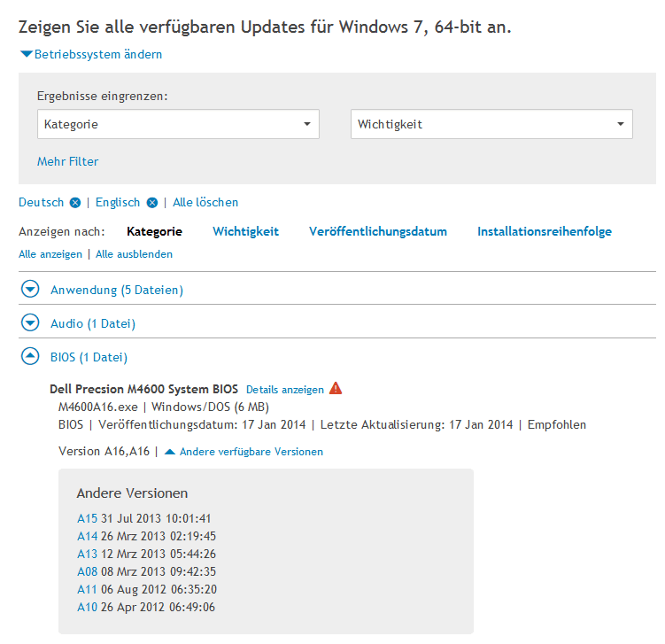Screen dimensions: 665x644
Task: Open Details anzeigen for M4600 BIOS
Action: coord(285,390)
